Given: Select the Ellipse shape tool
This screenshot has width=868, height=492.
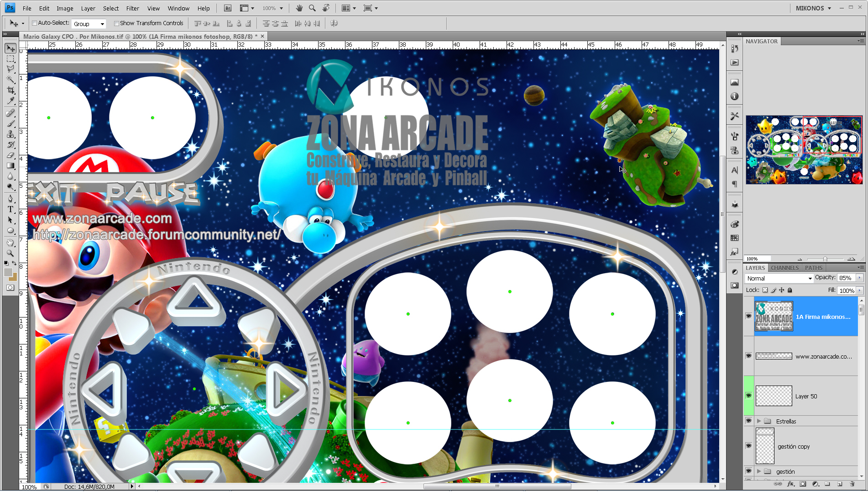Looking at the screenshot, I should pos(10,231).
